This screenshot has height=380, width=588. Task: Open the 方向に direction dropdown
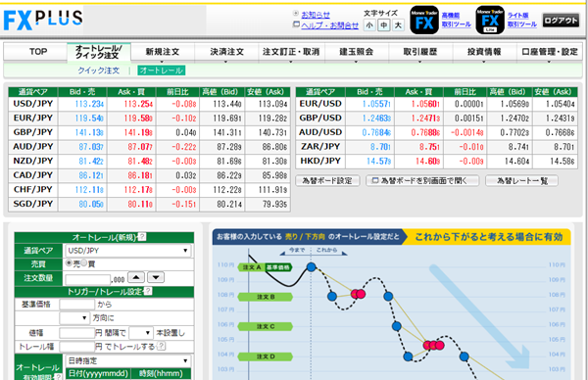coord(74,318)
